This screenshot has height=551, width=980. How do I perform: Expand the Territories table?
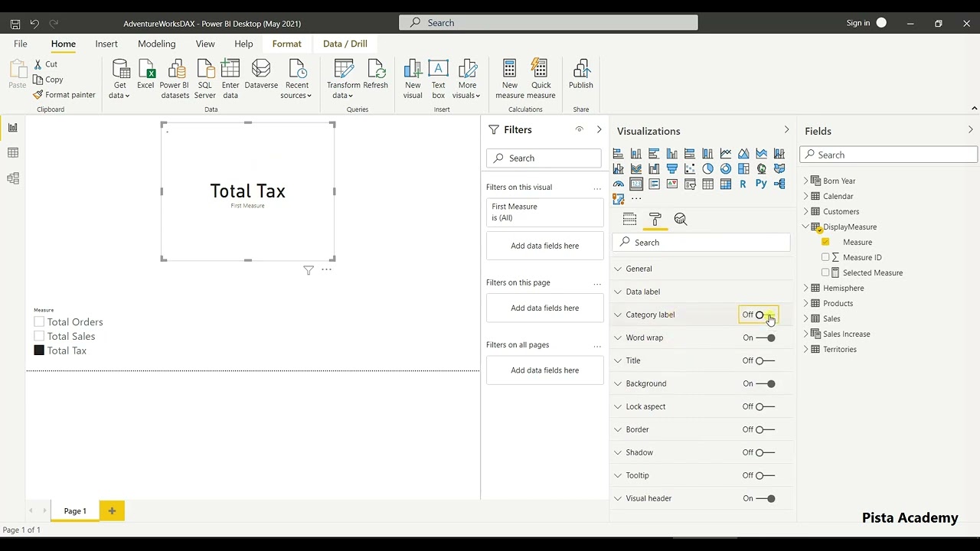pyautogui.click(x=805, y=349)
